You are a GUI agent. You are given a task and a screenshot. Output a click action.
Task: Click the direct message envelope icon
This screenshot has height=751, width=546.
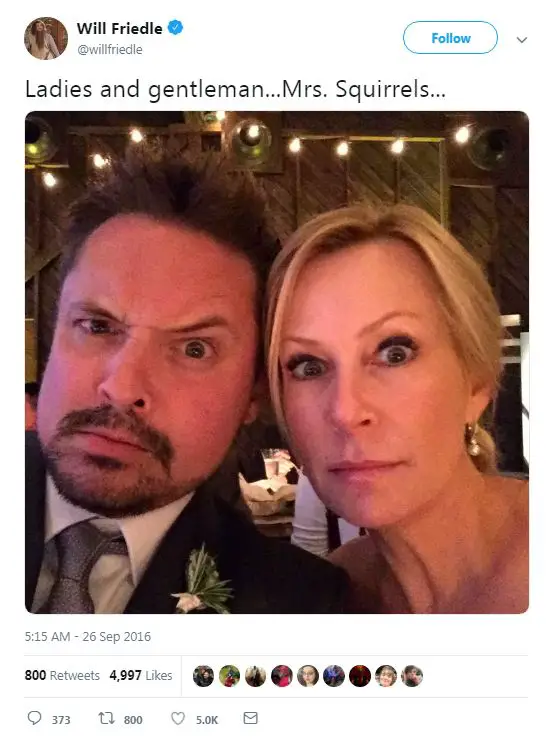250,717
